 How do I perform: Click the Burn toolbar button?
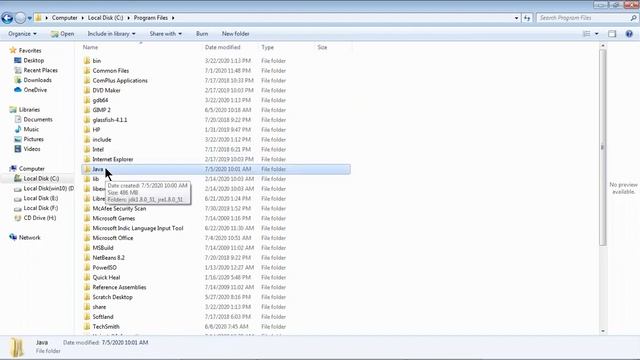202,34
